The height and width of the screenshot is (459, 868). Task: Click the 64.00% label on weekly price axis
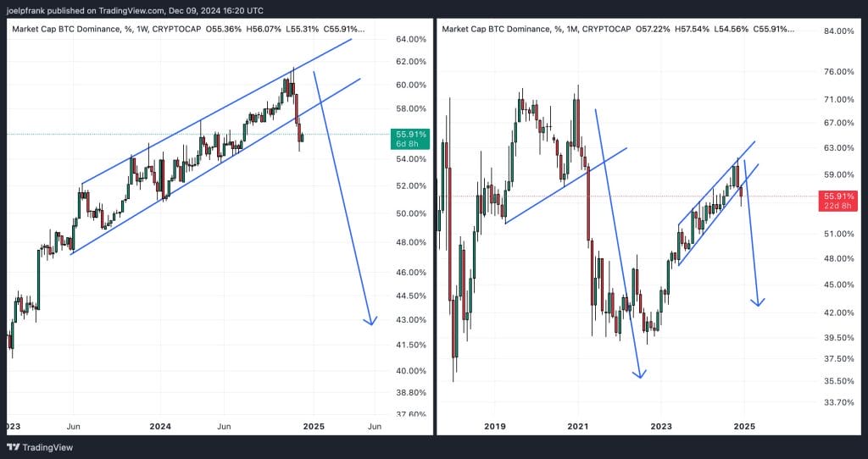411,39
